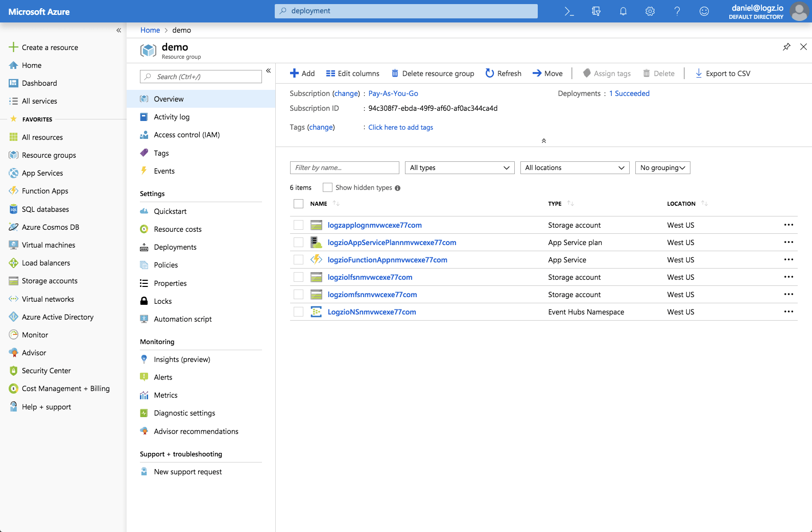Open Cloud Shell from the top bar

tap(569, 11)
